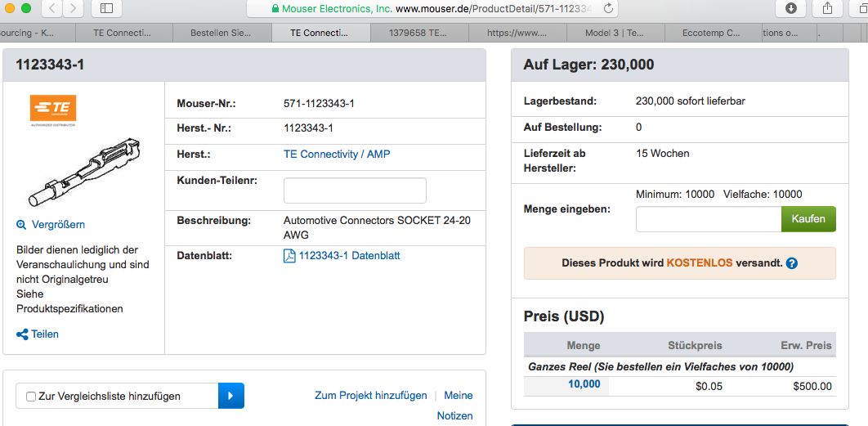Image resolution: width=868 pixels, height=426 pixels.
Task: Toggle the Safari sidebar icon
Action: (x=107, y=8)
